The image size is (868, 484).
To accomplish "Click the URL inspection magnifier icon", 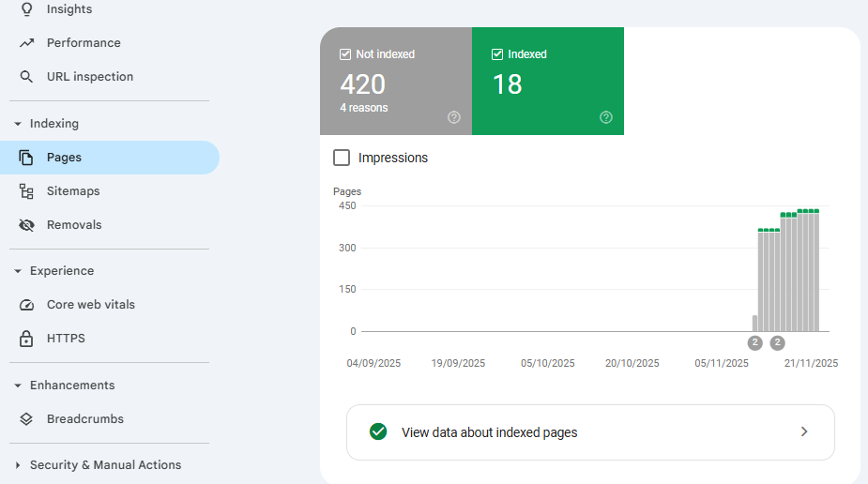I will click(26, 77).
